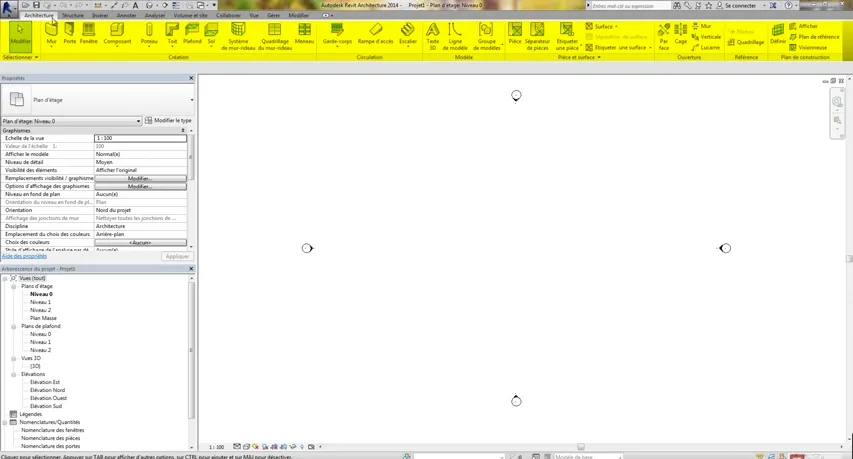
Task: Open the Annoter ribbon tab
Action: [126, 15]
